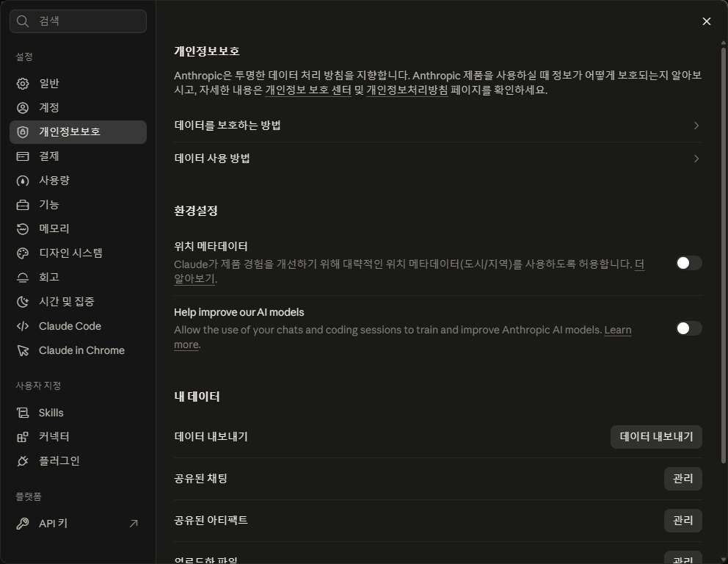Close the settings dialog with X

(x=706, y=21)
